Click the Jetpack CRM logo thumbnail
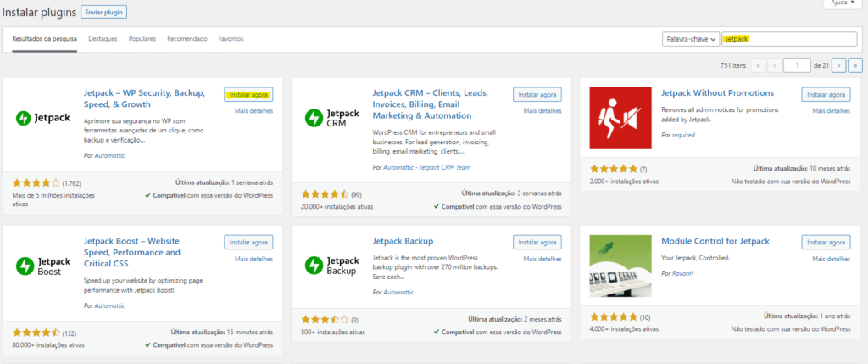This screenshot has height=364, width=868. coord(332,118)
